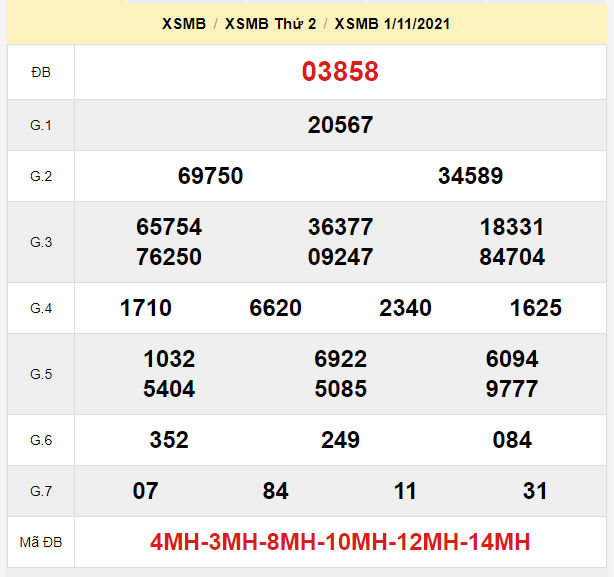Open the XSMB 1/11/2021 link

[x=392, y=24]
